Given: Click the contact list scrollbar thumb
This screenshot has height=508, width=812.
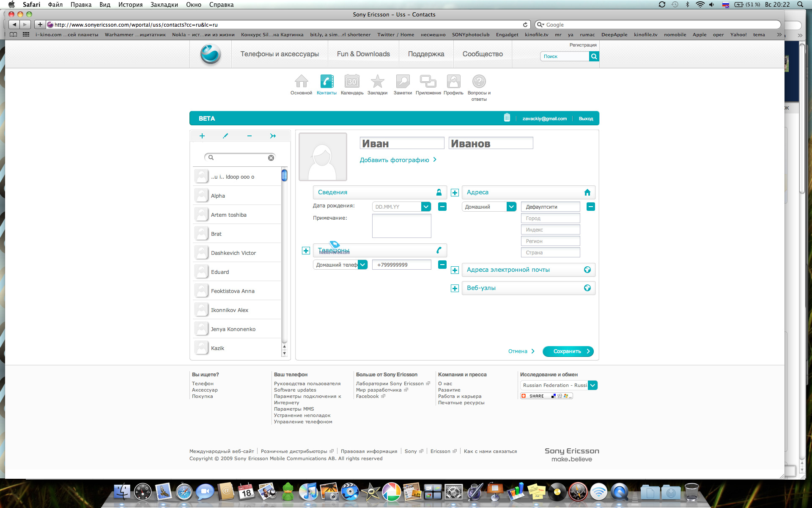Looking at the screenshot, I should pos(284,175).
